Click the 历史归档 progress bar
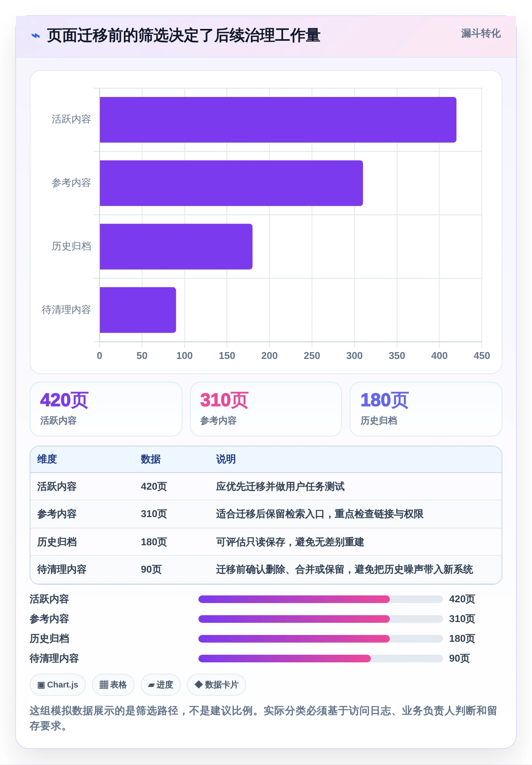 click(x=320, y=639)
